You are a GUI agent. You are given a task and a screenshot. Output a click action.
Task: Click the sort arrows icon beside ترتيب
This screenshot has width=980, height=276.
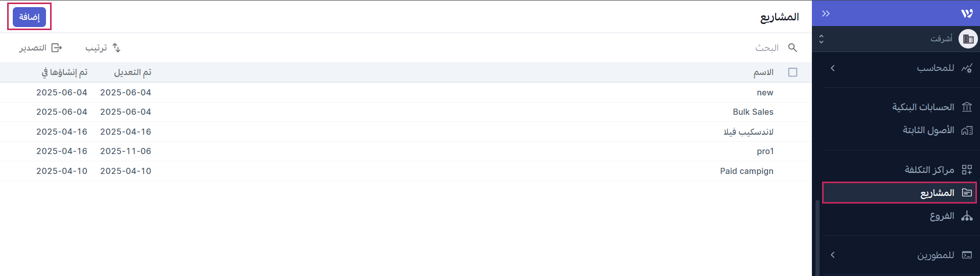[x=116, y=47]
